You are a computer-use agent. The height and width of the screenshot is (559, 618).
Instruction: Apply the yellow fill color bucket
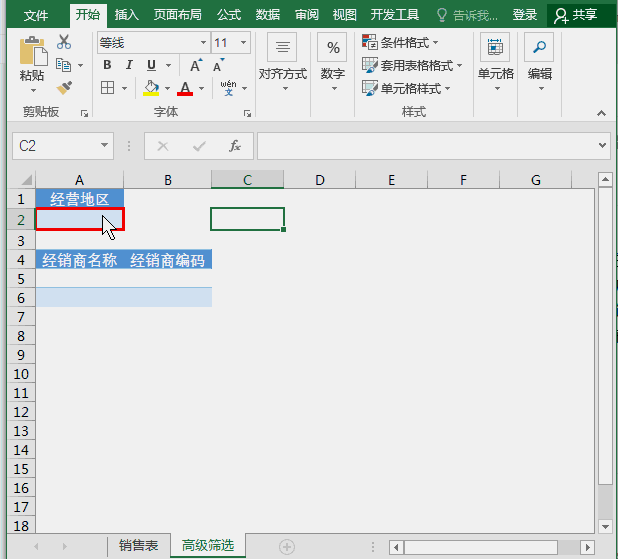click(x=151, y=88)
